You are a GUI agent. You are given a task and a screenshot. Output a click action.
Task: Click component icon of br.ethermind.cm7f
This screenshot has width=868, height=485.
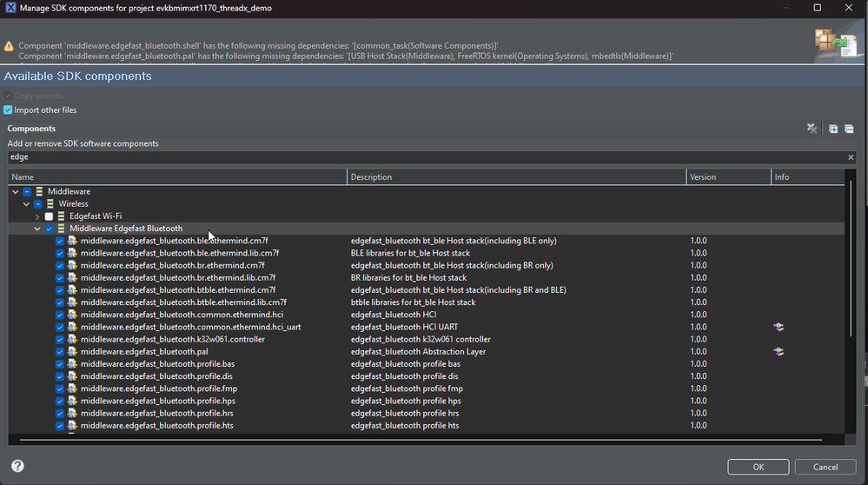pos(72,265)
